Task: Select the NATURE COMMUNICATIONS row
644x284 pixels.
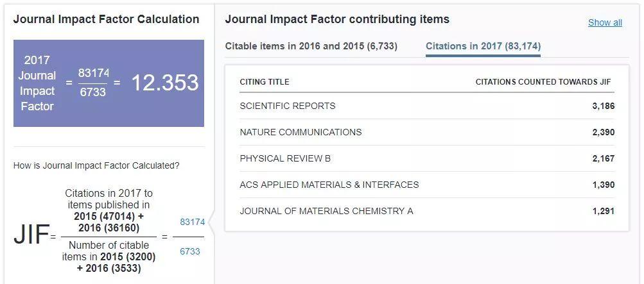Action: coord(300,132)
